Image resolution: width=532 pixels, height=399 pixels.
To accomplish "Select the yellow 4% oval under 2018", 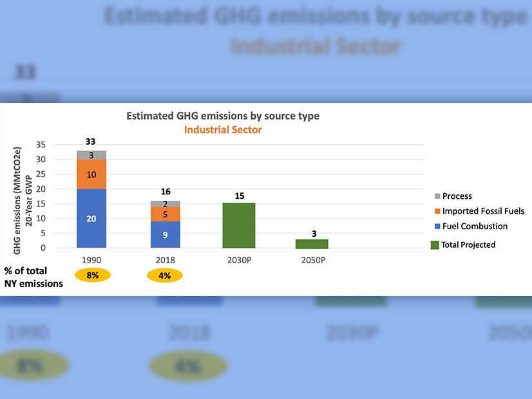I will [x=166, y=275].
